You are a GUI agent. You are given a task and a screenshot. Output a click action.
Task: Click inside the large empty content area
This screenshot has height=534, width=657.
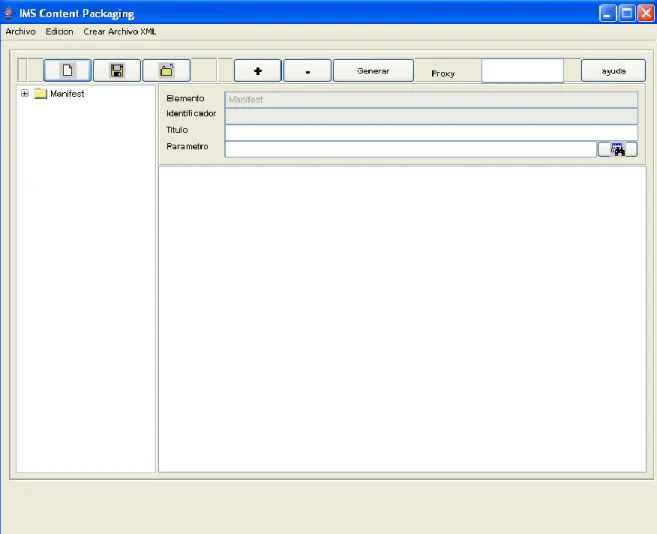pos(402,319)
